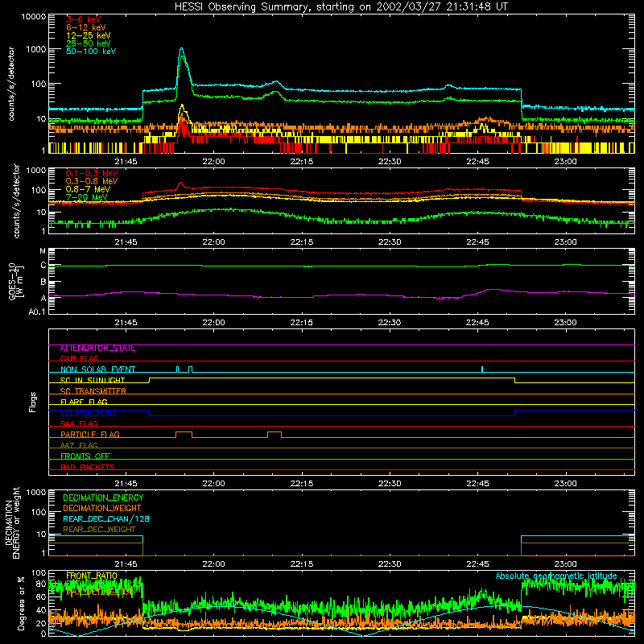Click the isolated NON_SOLAR_EVENT spike near 22:45
The image size is (644, 644).
(482, 369)
